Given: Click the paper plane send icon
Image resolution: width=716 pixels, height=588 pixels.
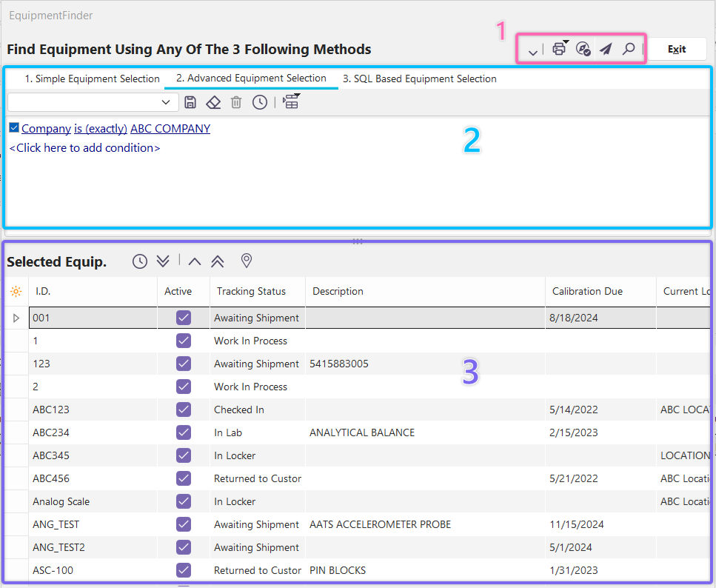Looking at the screenshot, I should click(606, 50).
